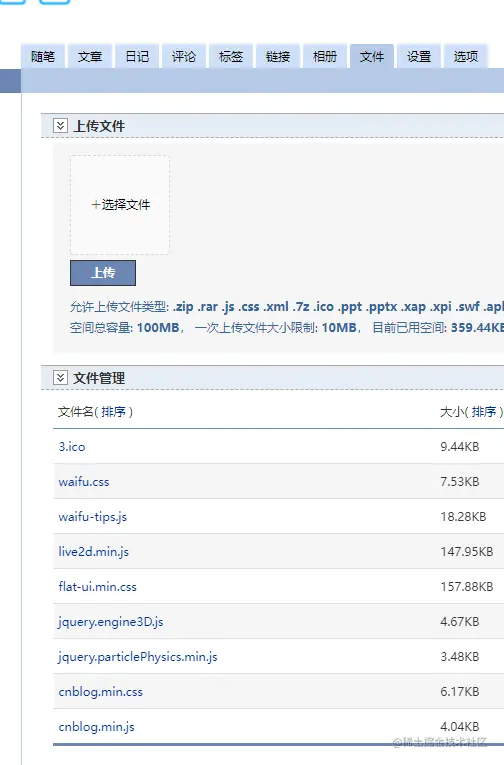Image resolution: width=504 pixels, height=765 pixels.
Task: Click the 3.48KB size value
Action: [460, 657]
